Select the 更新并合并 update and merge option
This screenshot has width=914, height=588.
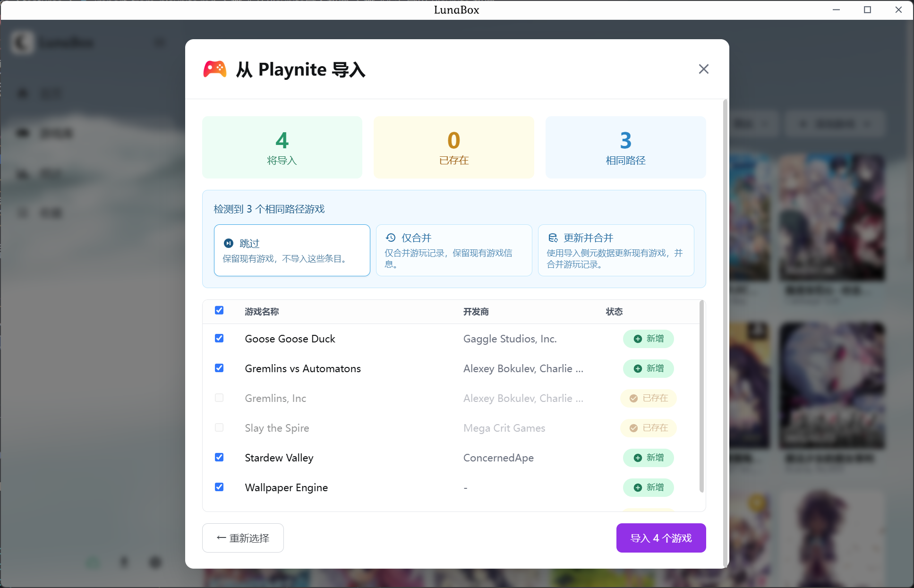click(x=616, y=250)
